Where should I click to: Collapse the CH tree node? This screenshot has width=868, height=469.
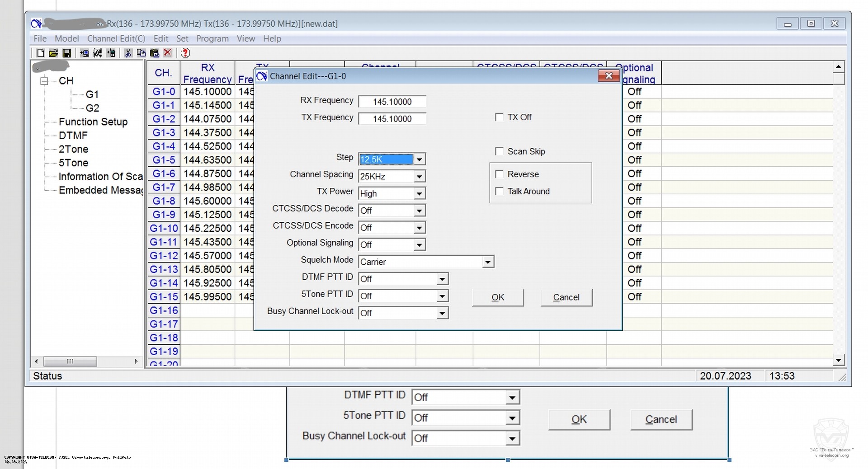tap(44, 81)
